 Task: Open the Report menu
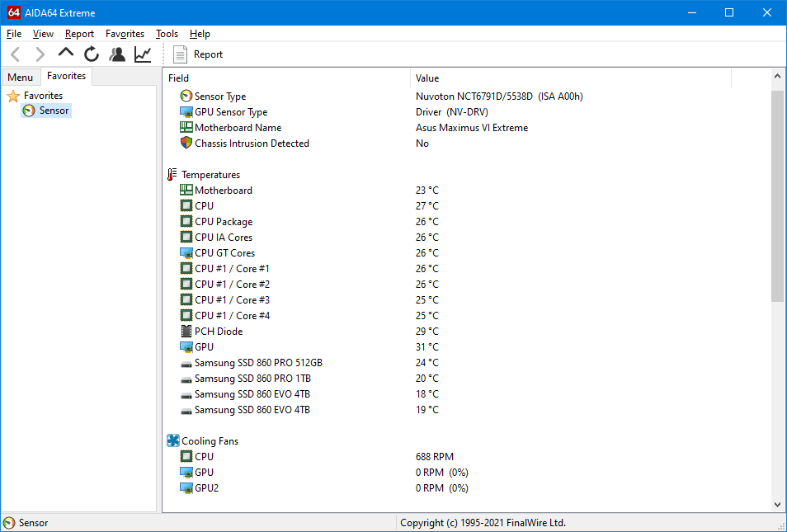(79, 34)
